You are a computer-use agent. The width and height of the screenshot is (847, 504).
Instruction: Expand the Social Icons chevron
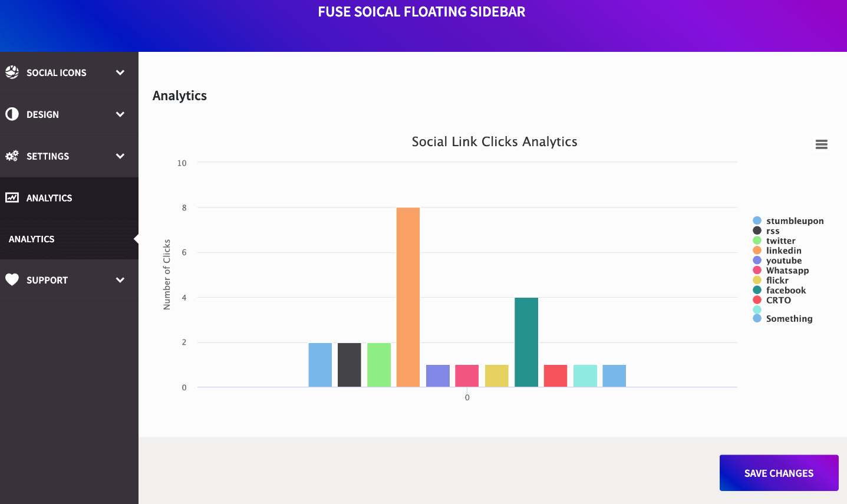120,73
